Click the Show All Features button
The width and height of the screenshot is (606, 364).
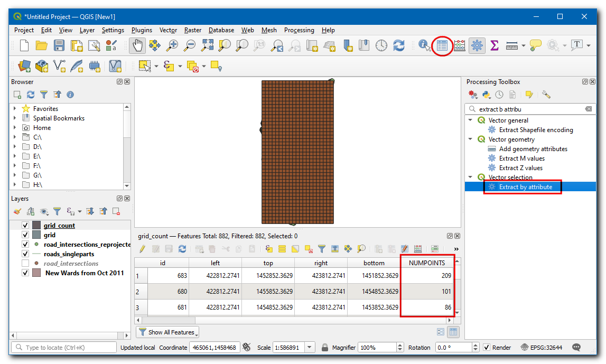[x=167, y=332]
